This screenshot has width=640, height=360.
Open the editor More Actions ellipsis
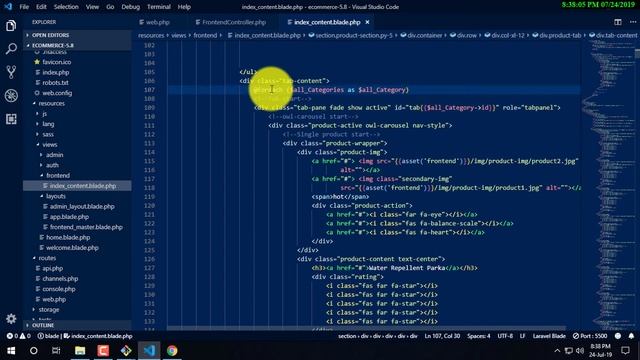coord(632,22)
